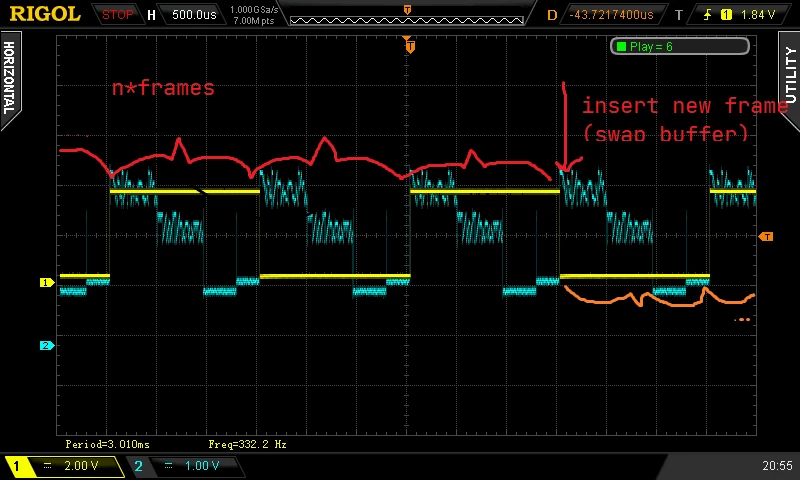Viewport: 800px width, 480px height.
Task: Click the Play = 6 playback indicator
Action: (680, 46)
